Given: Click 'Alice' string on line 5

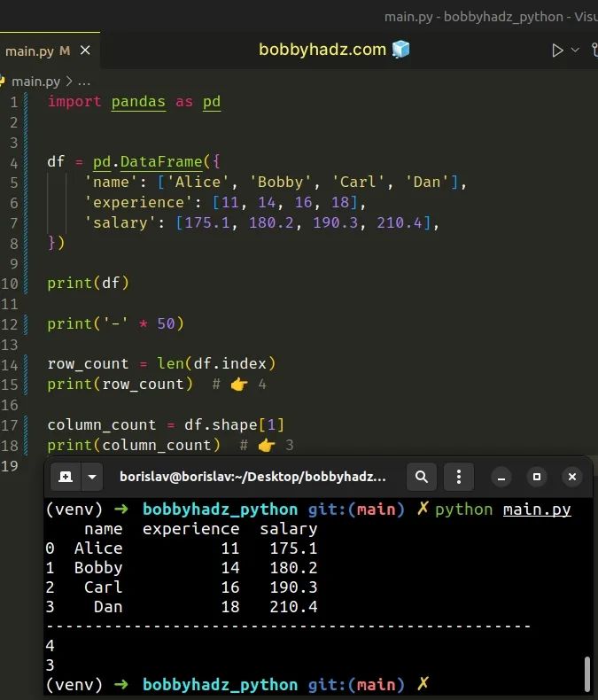Looking at the screenshot, I should [x=198, y=183].
